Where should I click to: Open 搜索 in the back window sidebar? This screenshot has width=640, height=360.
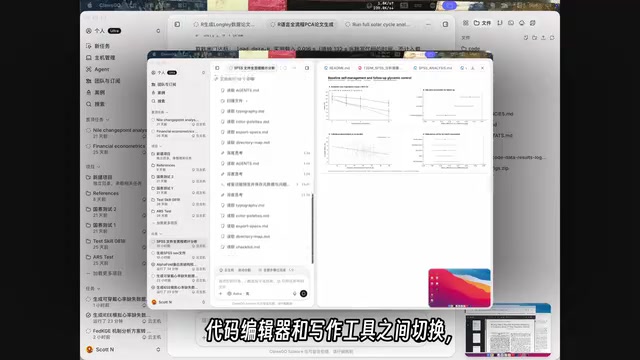click(96, 104)
